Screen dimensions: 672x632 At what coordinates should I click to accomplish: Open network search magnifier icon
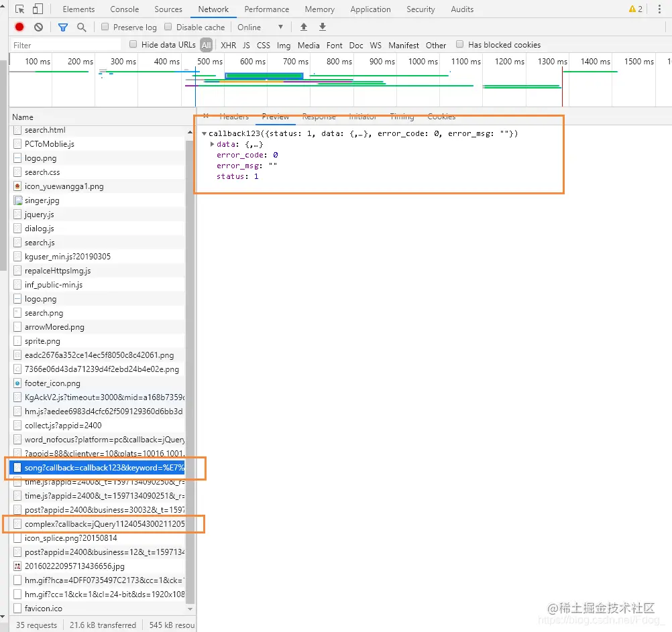tap(81, 27)
